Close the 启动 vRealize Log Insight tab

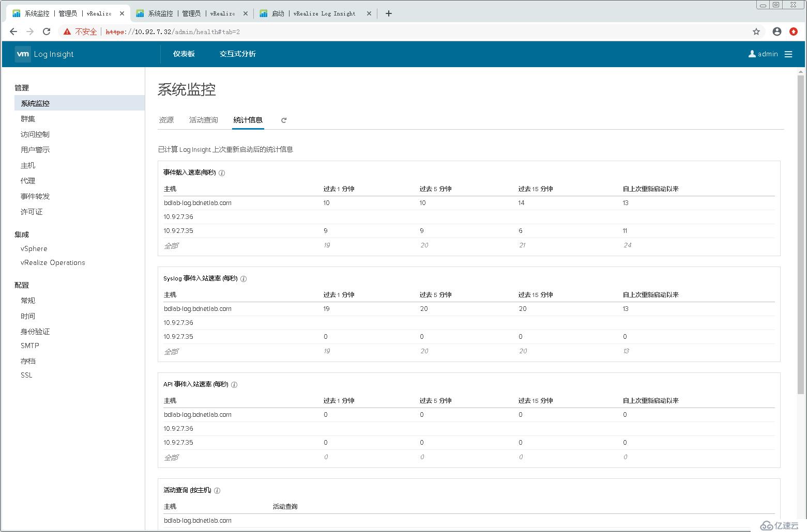pyautogui.click(x=369, y=13)
